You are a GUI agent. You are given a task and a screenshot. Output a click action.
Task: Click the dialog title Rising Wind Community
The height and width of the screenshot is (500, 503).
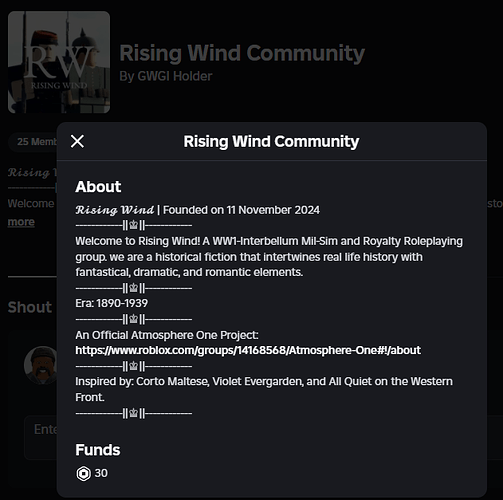(271, 141)
